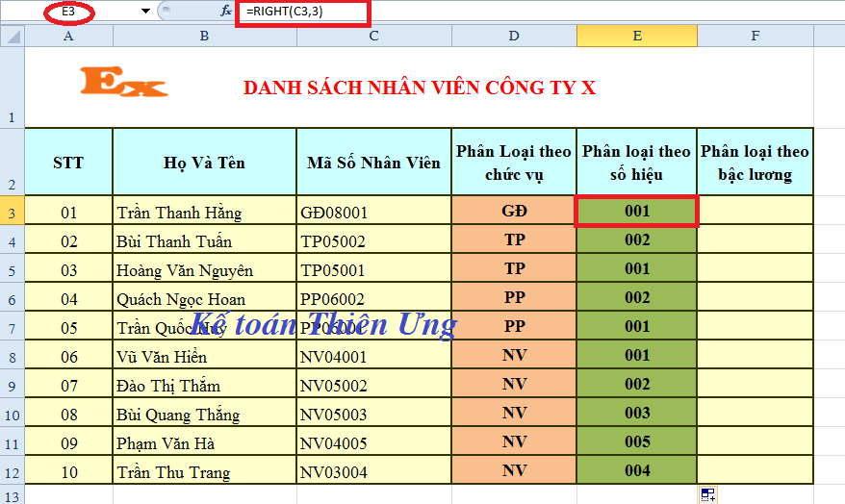Select employee code cell GĐ08001
This screenshot has height=504, width=845.
pos(374,210)
